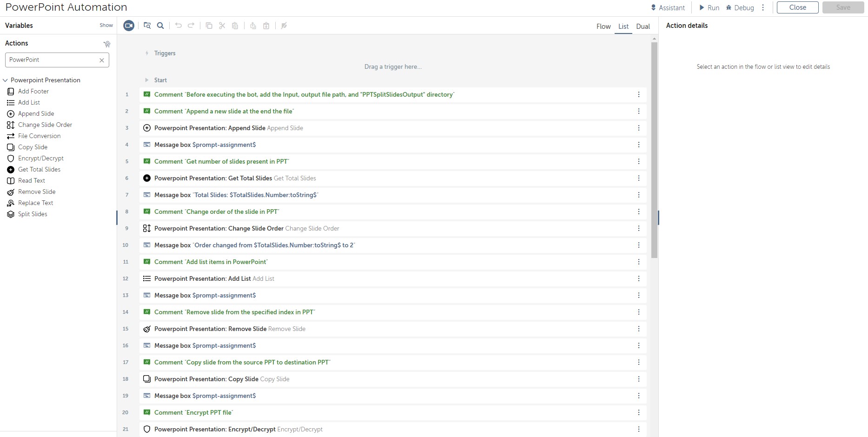Open the options menu for line 9 Change Slide Order
Image resolution: width=868 pixels, height=437 pixels.
(639, 228)
